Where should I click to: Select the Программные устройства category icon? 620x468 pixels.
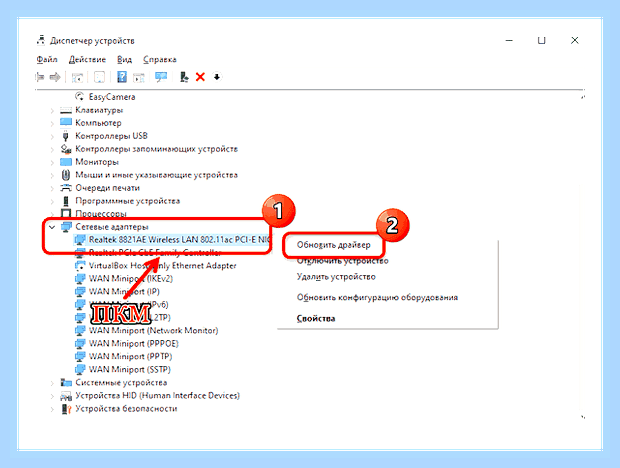pos(66,201)
